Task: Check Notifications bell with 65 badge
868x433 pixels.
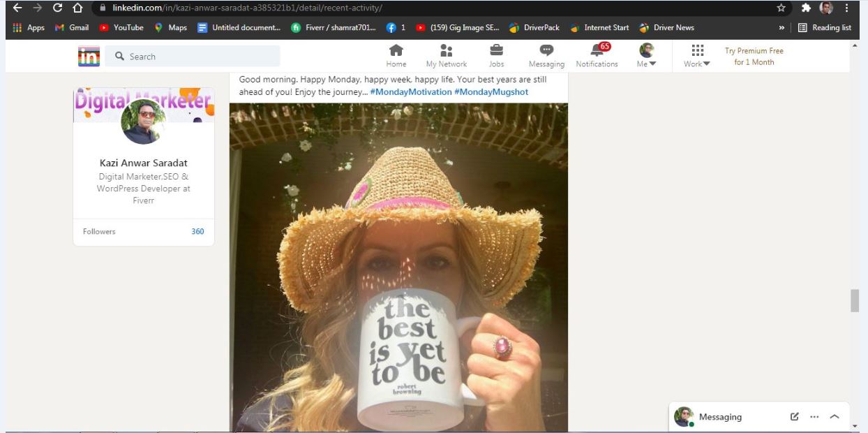Action: [597, 55]
